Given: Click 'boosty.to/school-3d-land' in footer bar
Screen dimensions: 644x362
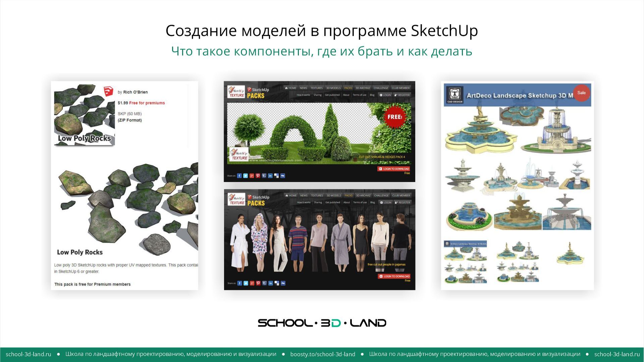Looking at the screenshot, I should point(323,354).
